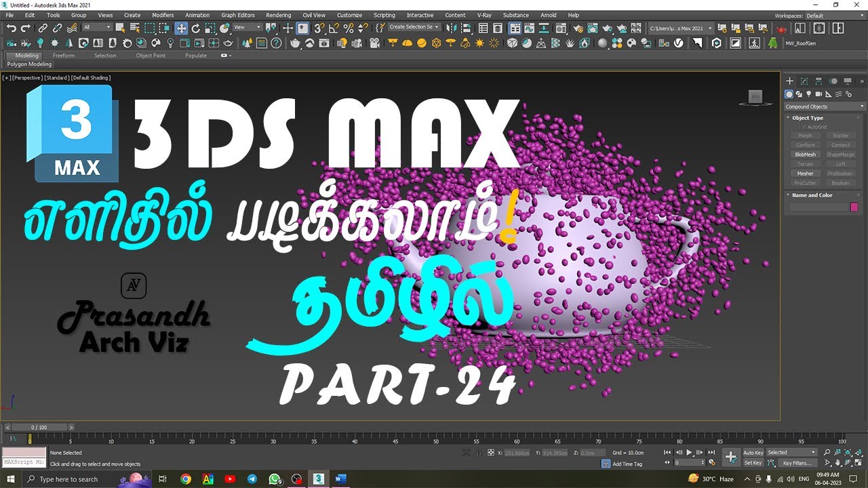Open the Rendering menu

(278, 15)
